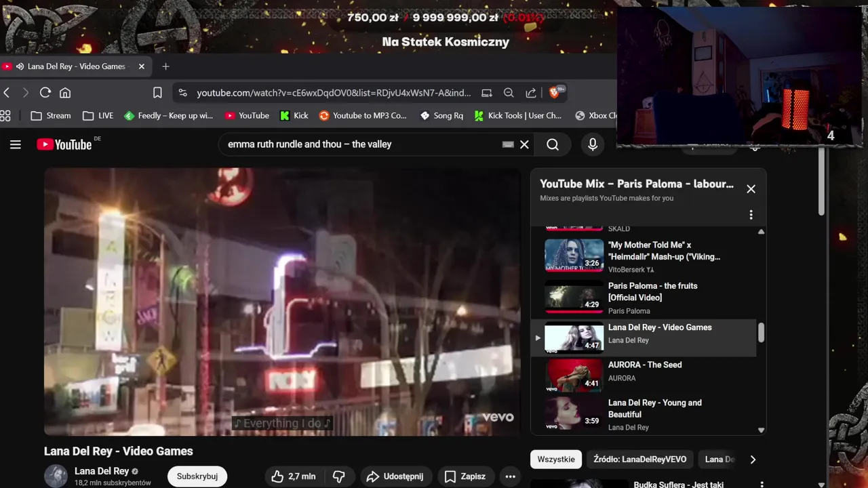Viewport: 868px width, 488px height.
Task: Click the zoom magnifier icon in address bar
Action: pyautogui.click(x=509, y=93)
